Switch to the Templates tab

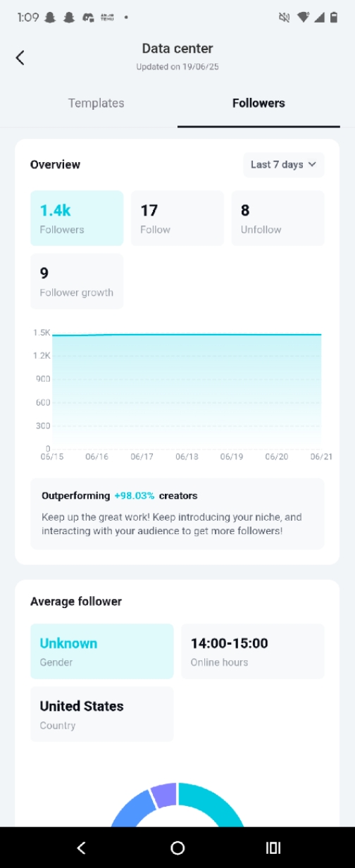pyautogui.click(x=96, y=103)
